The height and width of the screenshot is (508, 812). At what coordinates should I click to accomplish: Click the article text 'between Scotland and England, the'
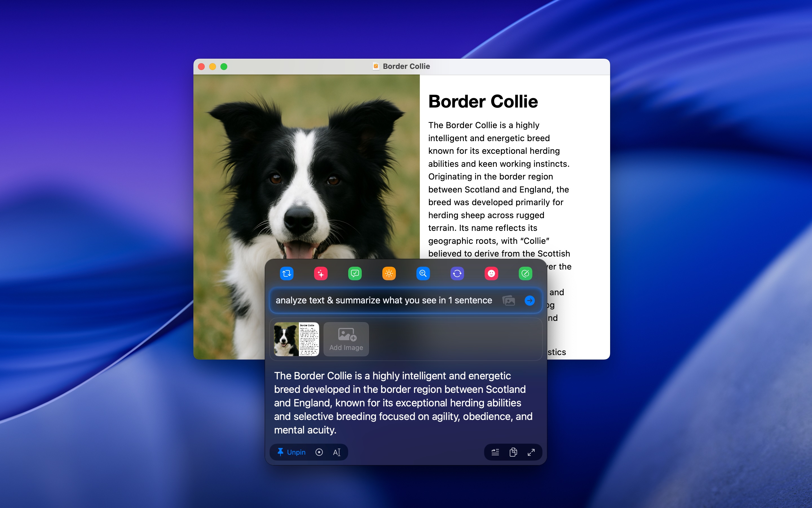click(x=498, y=189)
